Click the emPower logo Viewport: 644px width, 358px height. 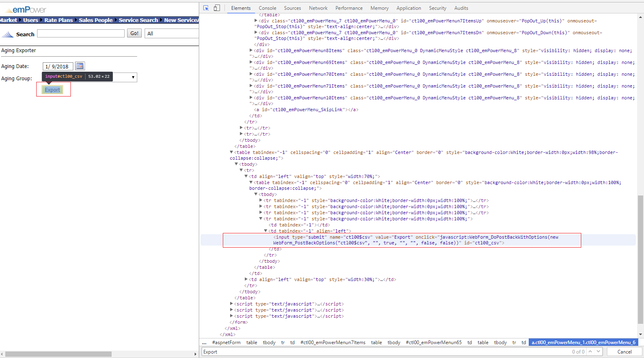(x=26, y=9)
